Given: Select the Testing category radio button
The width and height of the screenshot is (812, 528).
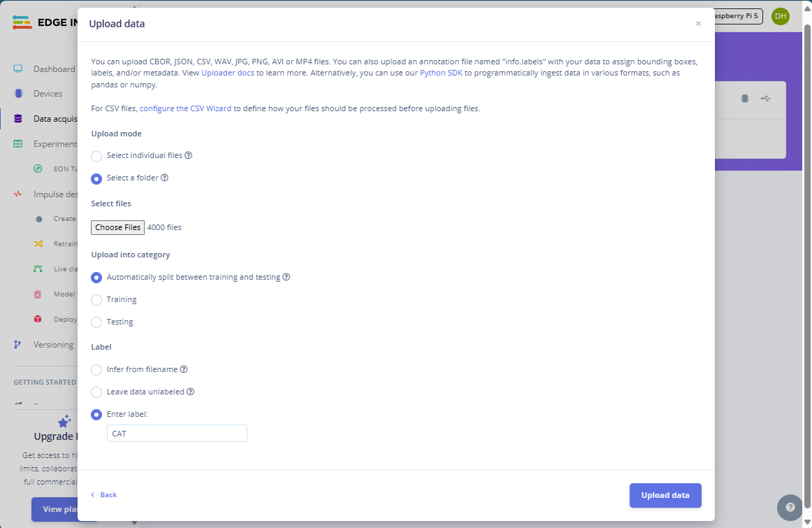Looking at the screenshot, I should (97, 322).
